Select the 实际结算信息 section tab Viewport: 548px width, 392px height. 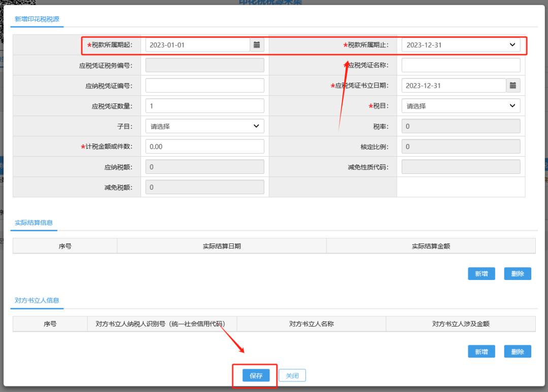tap(34, 223)
